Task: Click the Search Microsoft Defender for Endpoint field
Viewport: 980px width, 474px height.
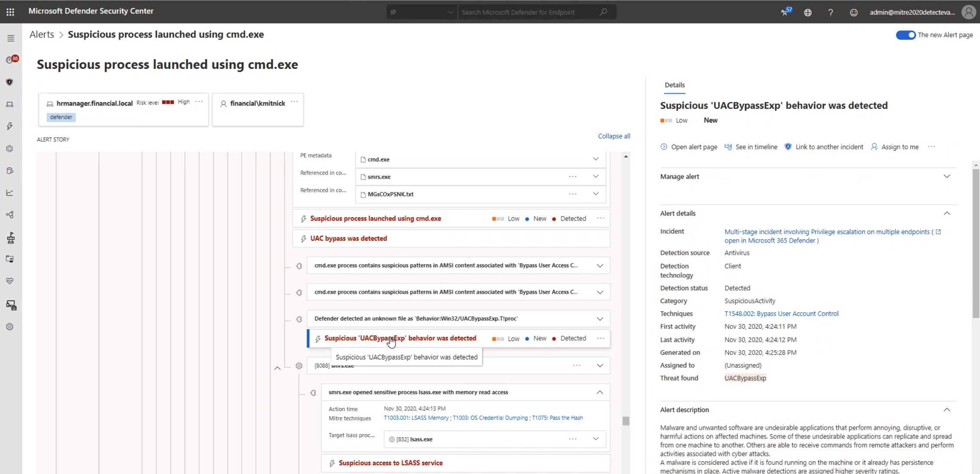Action: coord(528,12)
